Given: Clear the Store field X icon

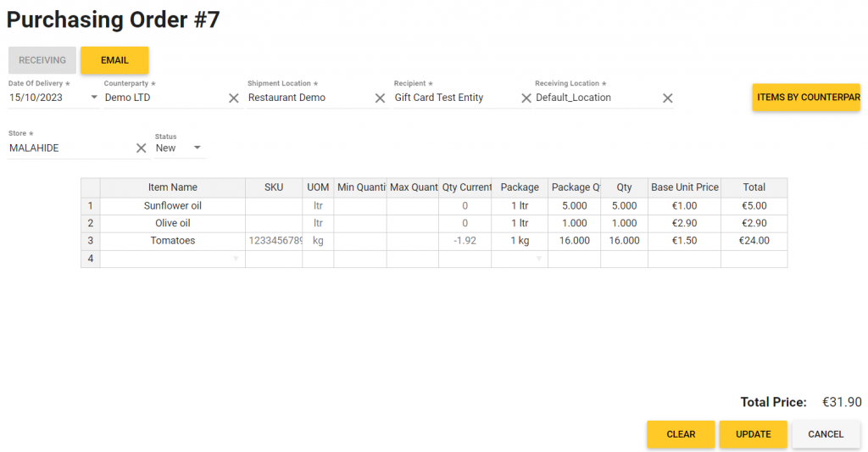Looking at the screenshot, I should [x=142, y=148].
